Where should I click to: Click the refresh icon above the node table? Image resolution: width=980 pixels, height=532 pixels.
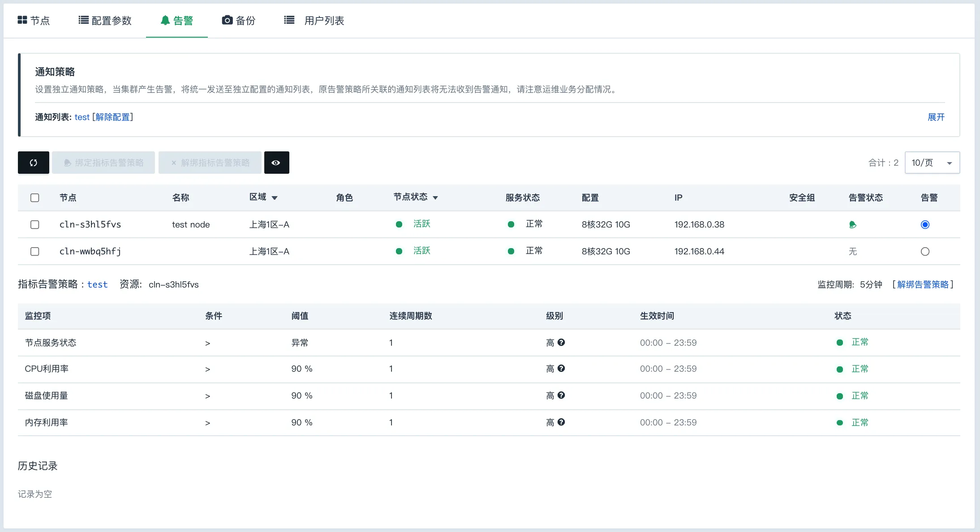click(x=33, y=162)
